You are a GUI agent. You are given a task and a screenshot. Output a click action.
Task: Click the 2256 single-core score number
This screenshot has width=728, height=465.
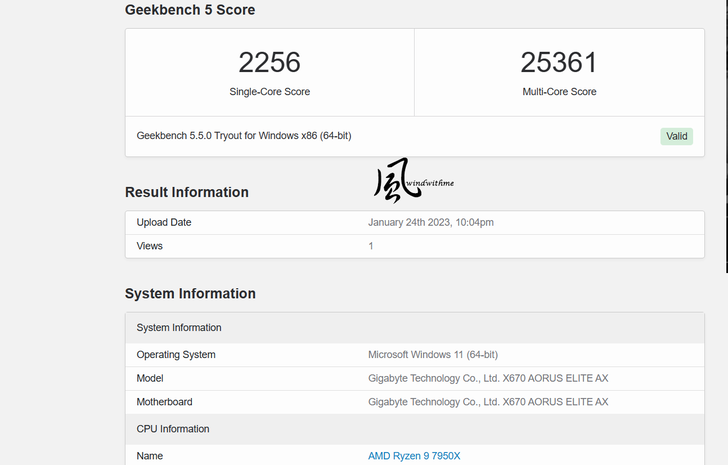pyautogui.click(x=269, y=62)
